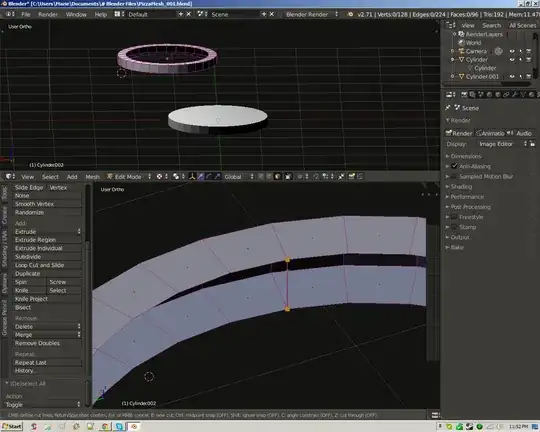Image resolution: width=540 pixels, height=432 pixels.
Task: Open the Image Editor display dropdown
Action: coord(502,144)
